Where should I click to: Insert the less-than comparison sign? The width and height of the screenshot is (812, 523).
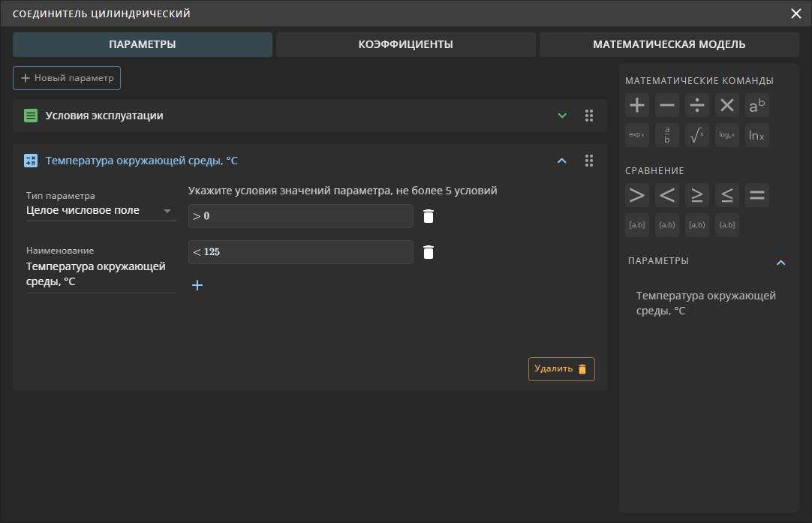[667, 195]
